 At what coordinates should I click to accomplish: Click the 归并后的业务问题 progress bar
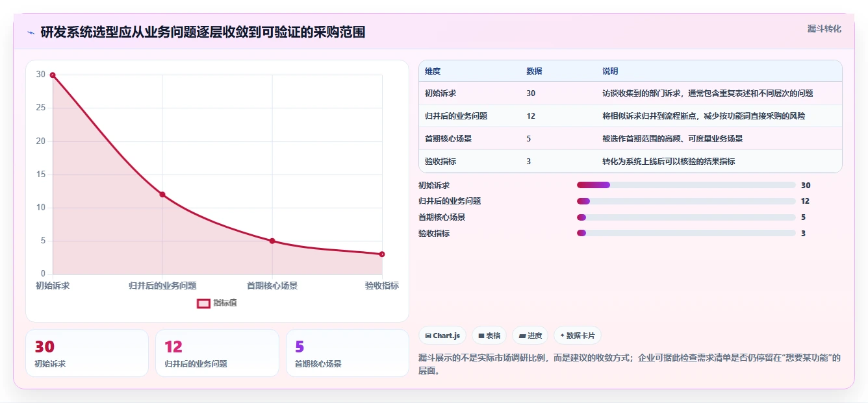[x=686, y=201]
